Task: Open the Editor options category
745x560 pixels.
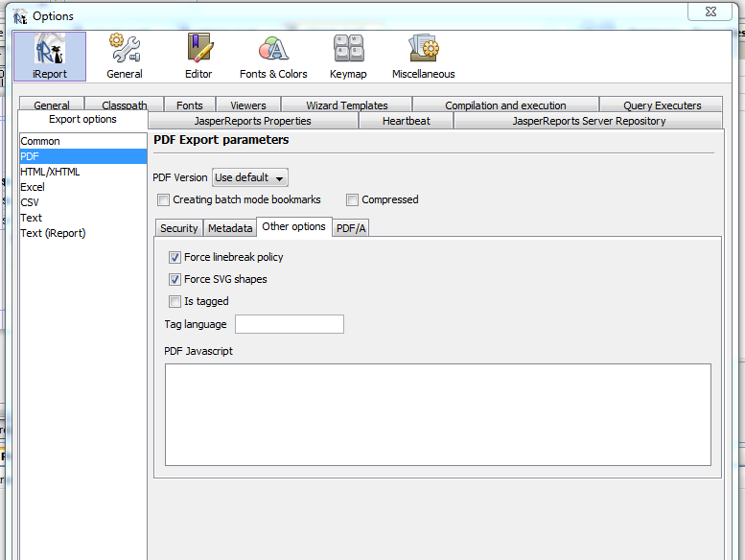Action: click(198, 57)
